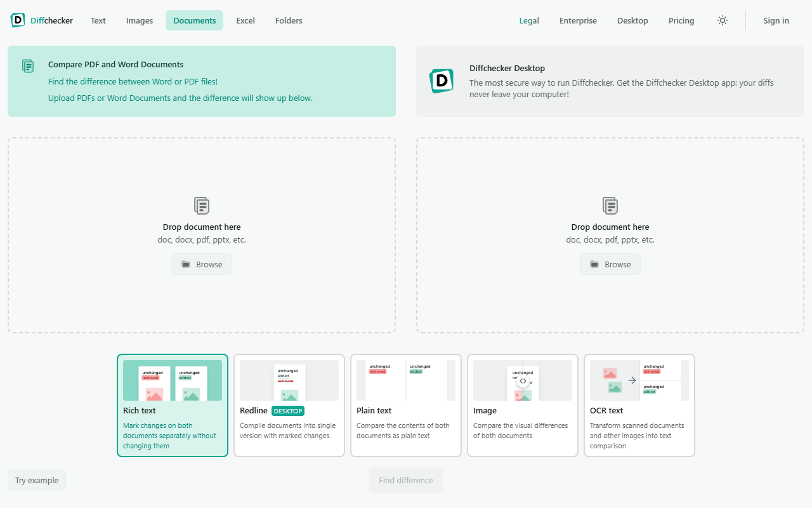Click the Try example button
The image size is (812, 508).
(37, 480)
